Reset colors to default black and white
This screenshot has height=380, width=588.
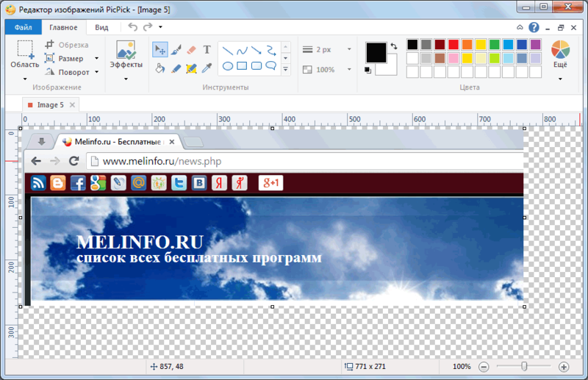[x=368, y=70]
